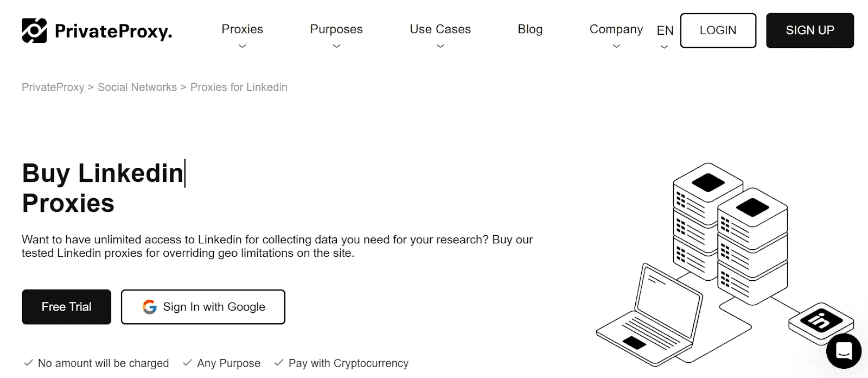Start the Free Trial
Viewport: 868px width, 378px height.
pos(67,307)
